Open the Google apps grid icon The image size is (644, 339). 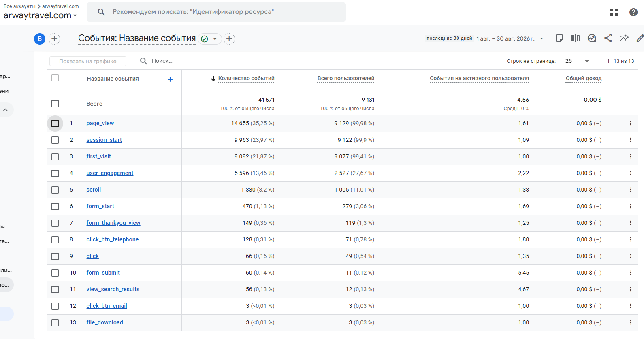[x=614, y=12]
